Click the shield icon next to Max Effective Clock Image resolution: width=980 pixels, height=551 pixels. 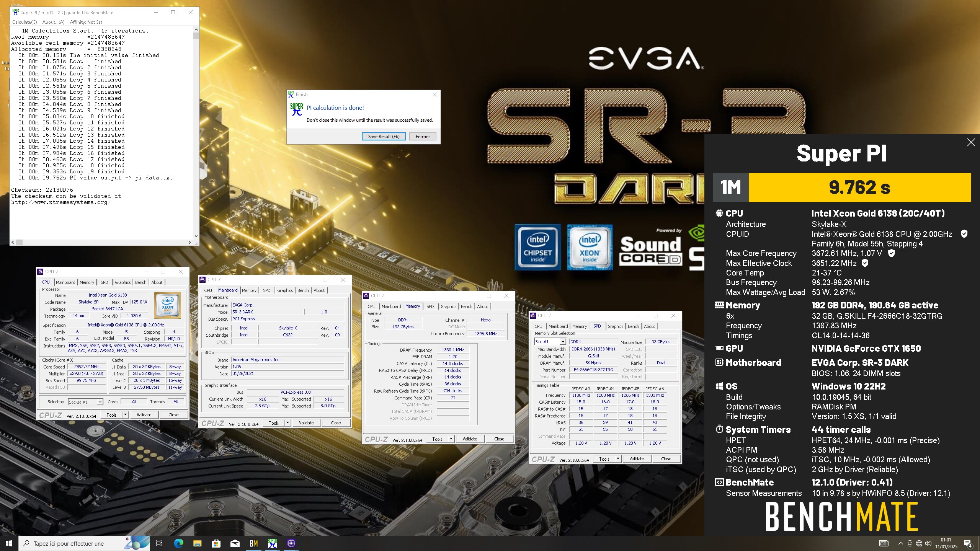tap(865, 263)
